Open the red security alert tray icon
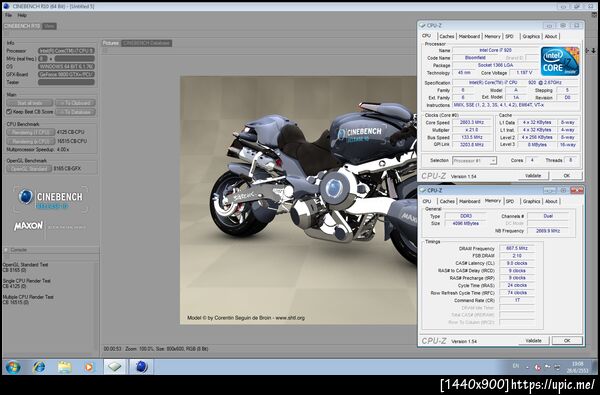The height and width of the screenshot is (395, 600). pyautogui.click(x=537, y=367)
